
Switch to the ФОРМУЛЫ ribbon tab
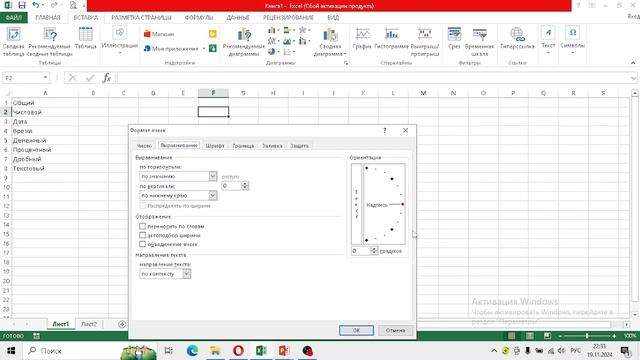(199, 18)
